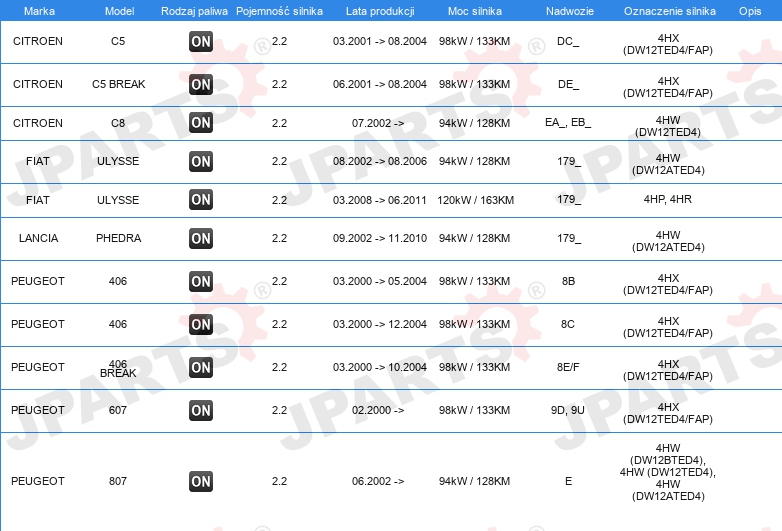Viewport: 782px width, 531px height.
Task: Click the ON fuel icon in Citroen C5 row
Action: tap(201, 41)
